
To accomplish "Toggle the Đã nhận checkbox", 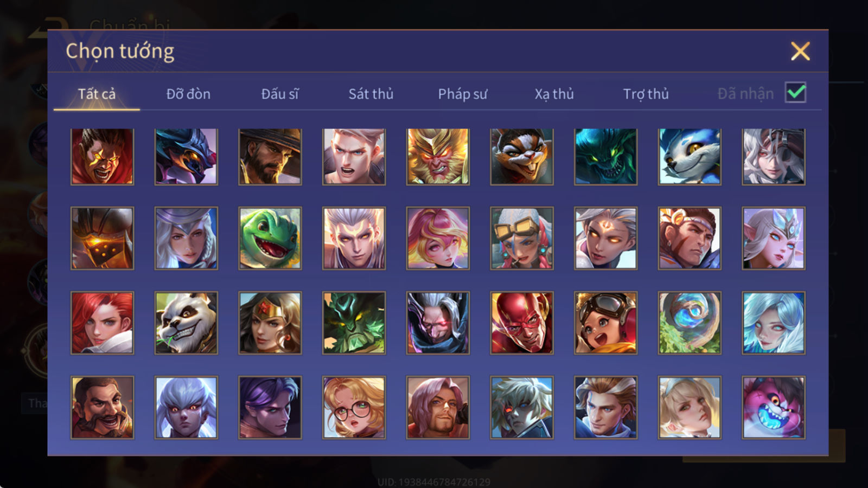I will [x=795, y=92].
